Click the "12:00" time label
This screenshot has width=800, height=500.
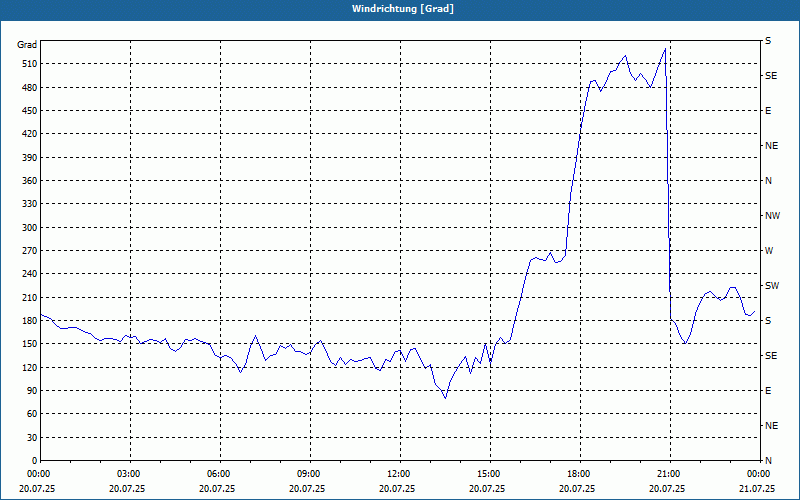pyautogui.click(x=397, y=474)
